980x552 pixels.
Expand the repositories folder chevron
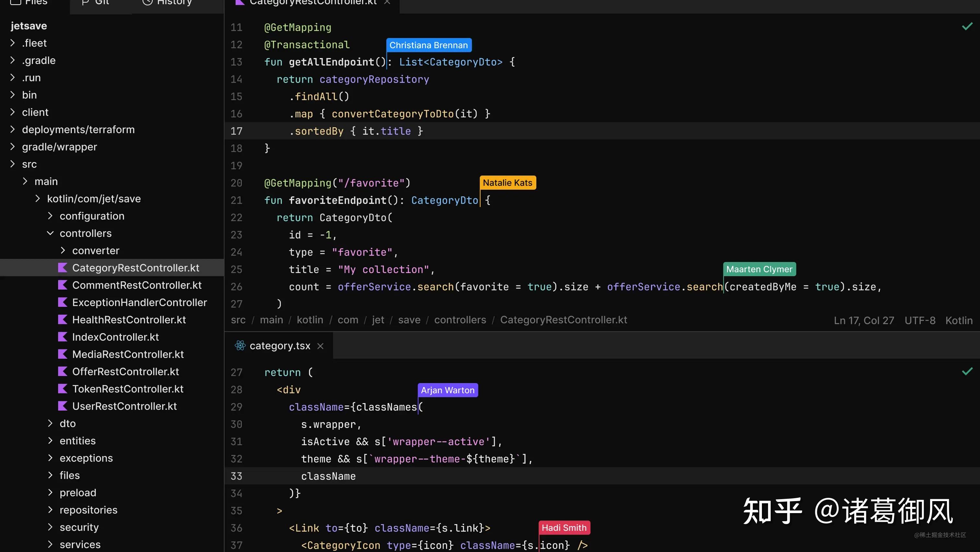tap(50, 510)
